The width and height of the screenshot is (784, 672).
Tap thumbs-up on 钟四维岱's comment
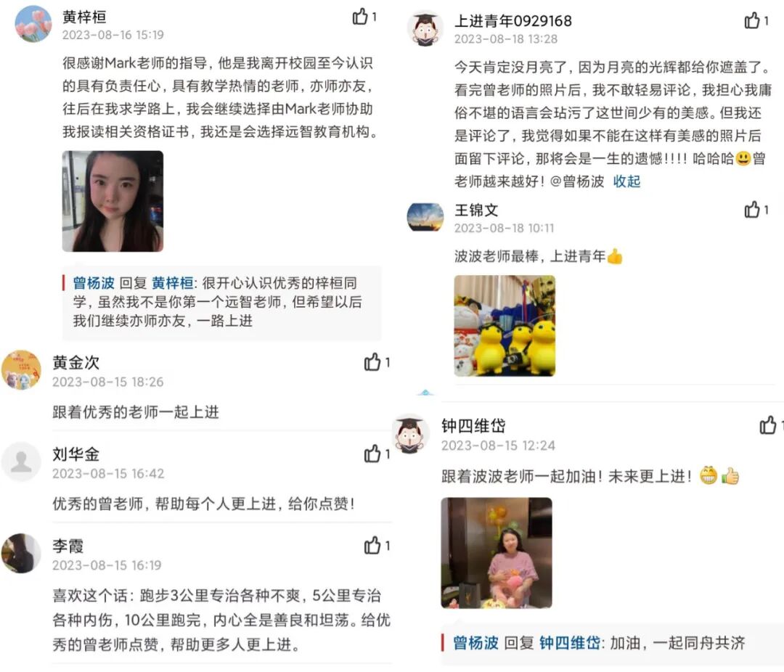(x=768, y=425)
